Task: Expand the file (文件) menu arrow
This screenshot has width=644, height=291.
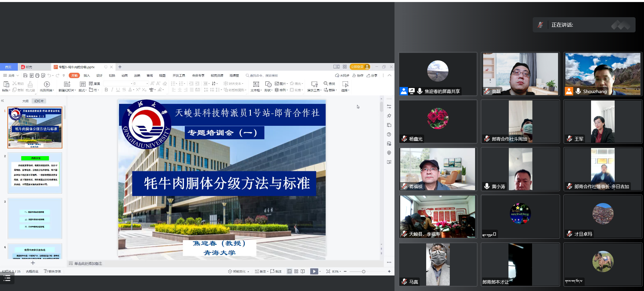Action: click(18, 76)
